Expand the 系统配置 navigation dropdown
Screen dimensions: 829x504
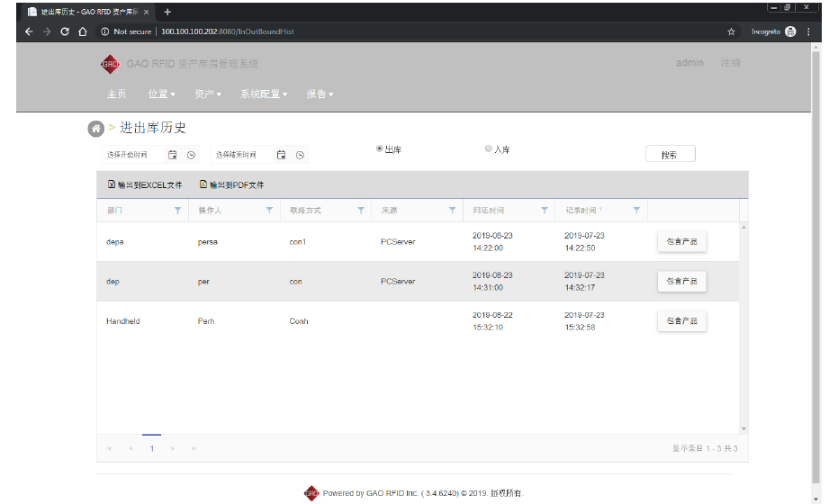[263, 94]
